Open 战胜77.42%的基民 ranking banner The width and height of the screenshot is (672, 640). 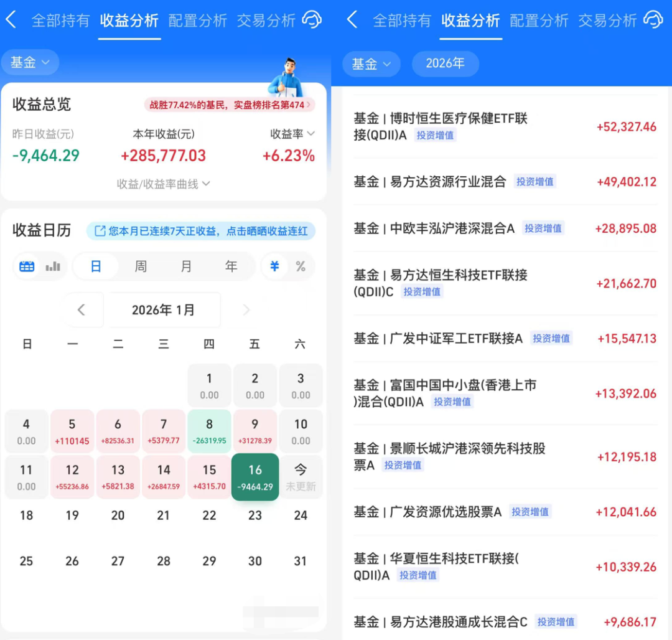(x=230, y=105)
